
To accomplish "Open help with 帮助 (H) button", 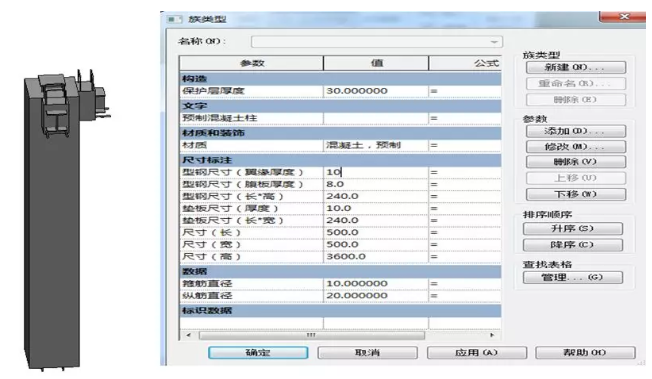I will [x=585, y=352].
